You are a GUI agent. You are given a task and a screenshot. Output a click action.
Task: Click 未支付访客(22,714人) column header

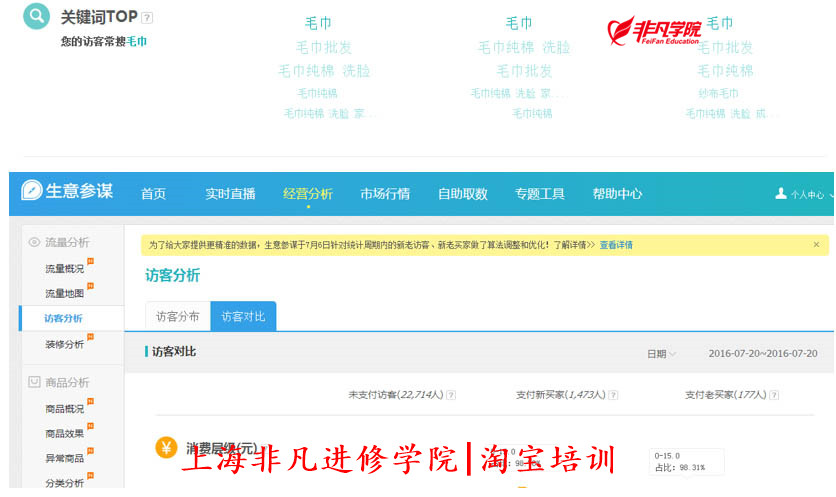coord(396,395)
